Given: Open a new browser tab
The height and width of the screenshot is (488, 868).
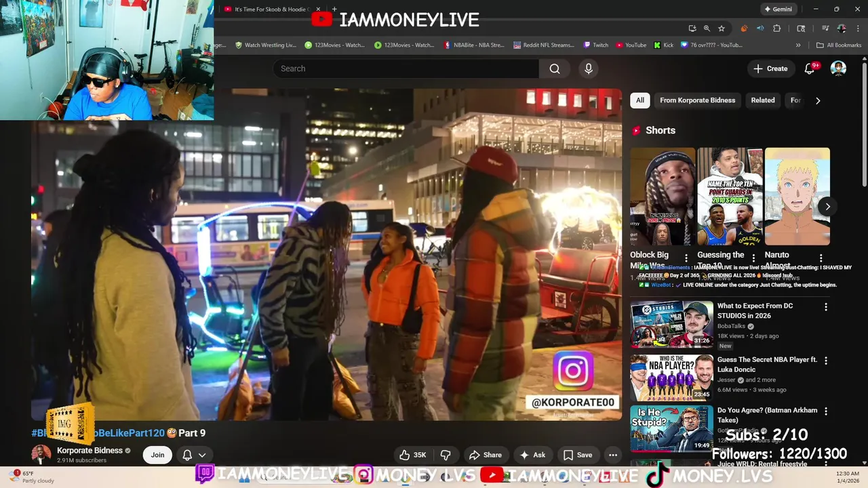Looking at the screenshot, I should 334,9.
